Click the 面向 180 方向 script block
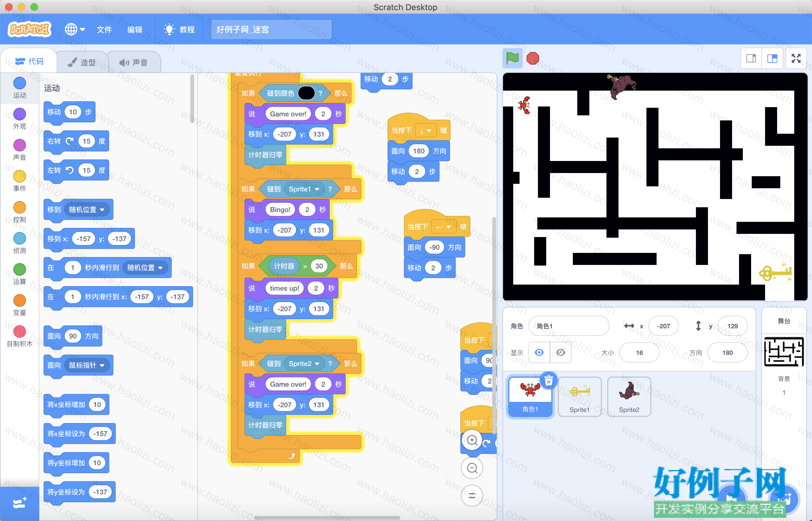The width and height of the screenshot is (812, 521). pyautogui.click(x=418, y=151)
